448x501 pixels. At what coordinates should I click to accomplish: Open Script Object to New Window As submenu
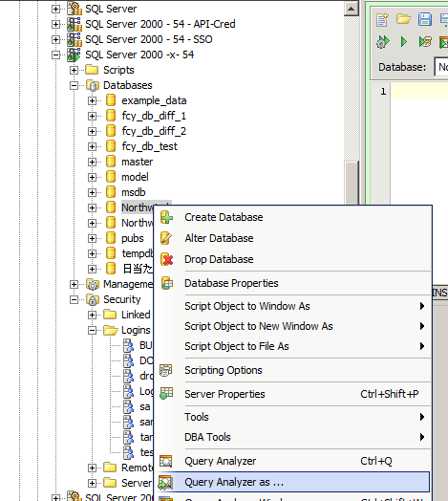[x=292, y=326]
